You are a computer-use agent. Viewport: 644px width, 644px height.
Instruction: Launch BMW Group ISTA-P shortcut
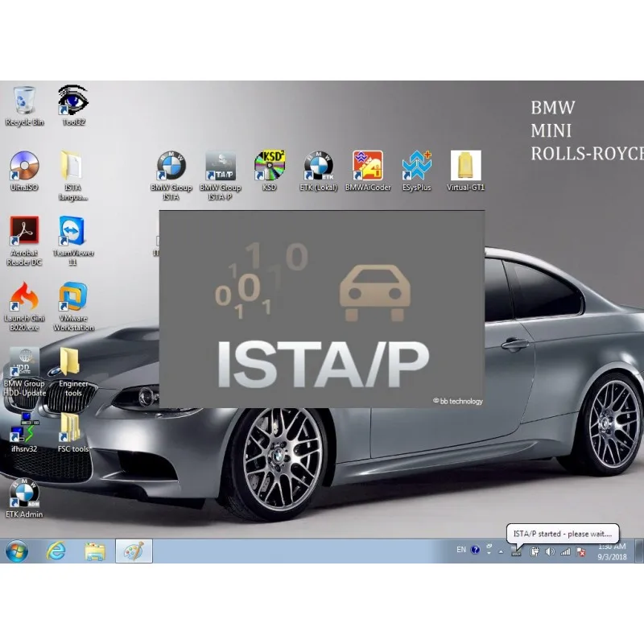pos(221,175)
